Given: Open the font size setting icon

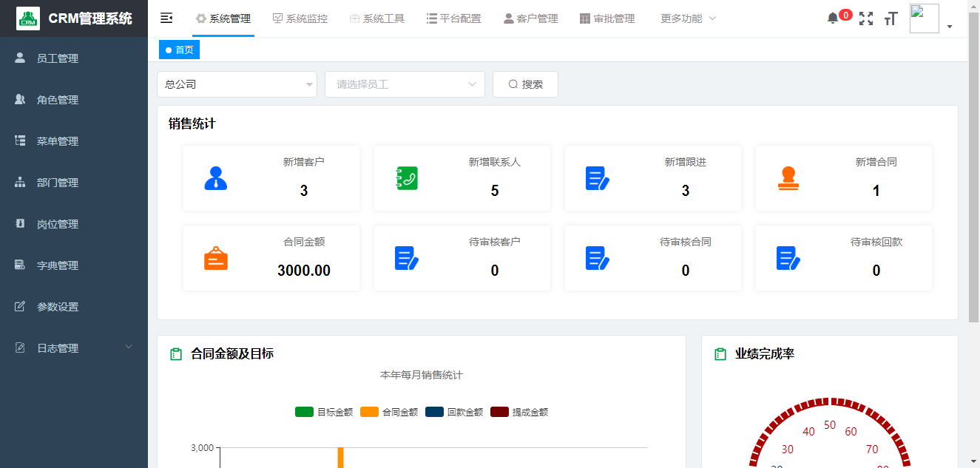Looking at the screenshot, I should click(x=891, y=18).
